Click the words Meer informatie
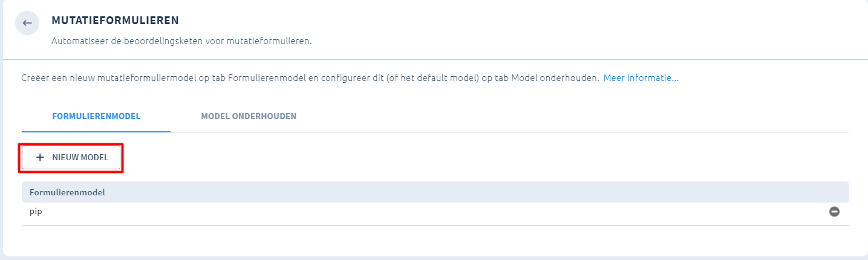 tap(641, 78)
